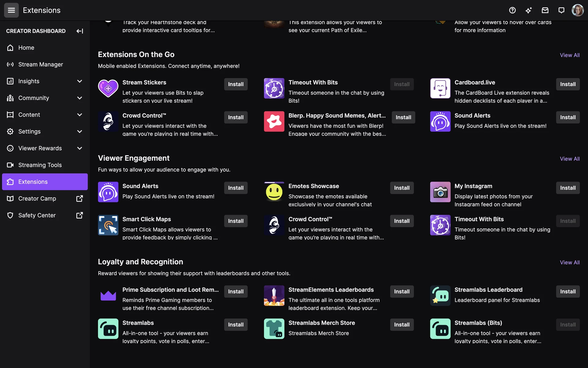The image size is (588, 368).
Task: Open the inbox notifications icon
Action: [545, 10]
